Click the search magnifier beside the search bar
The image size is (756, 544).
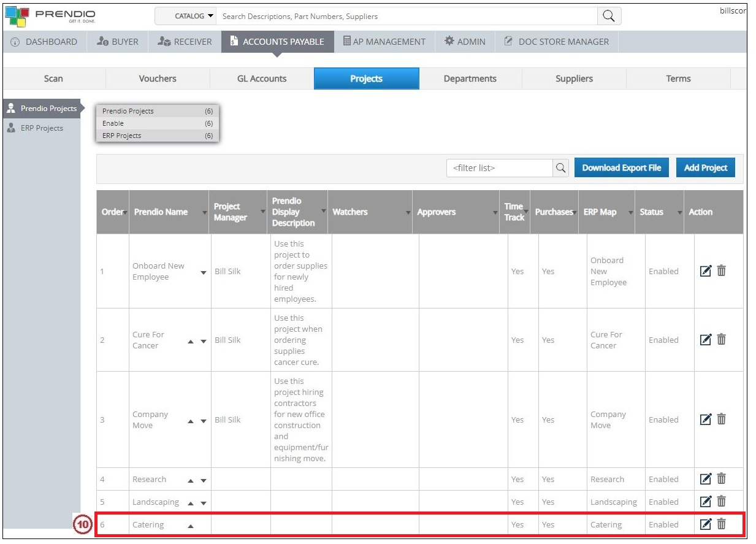pyautogui.click(x=608, y=16)
